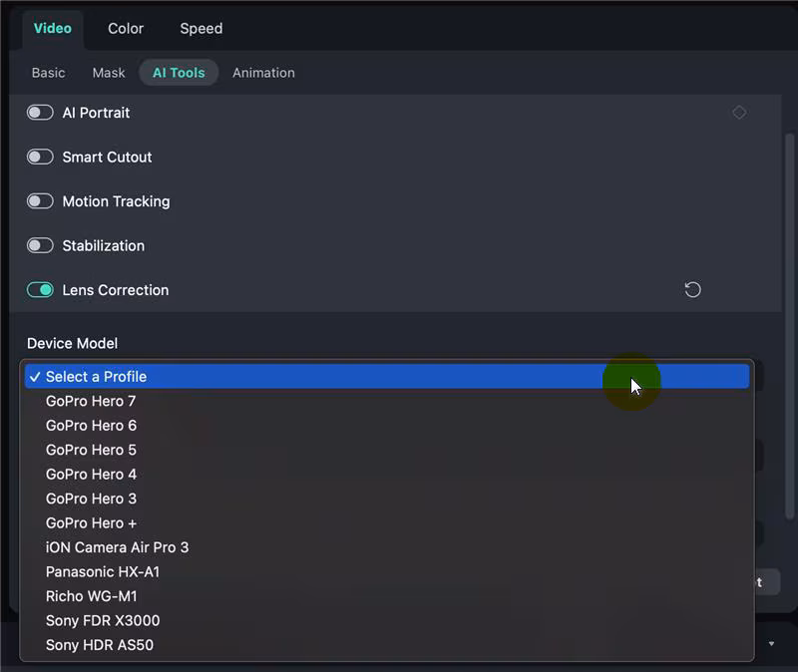The height and width of the screenshot is (672, 798).
Task: Disable the Lens Correction toggle
Action: 40,290
